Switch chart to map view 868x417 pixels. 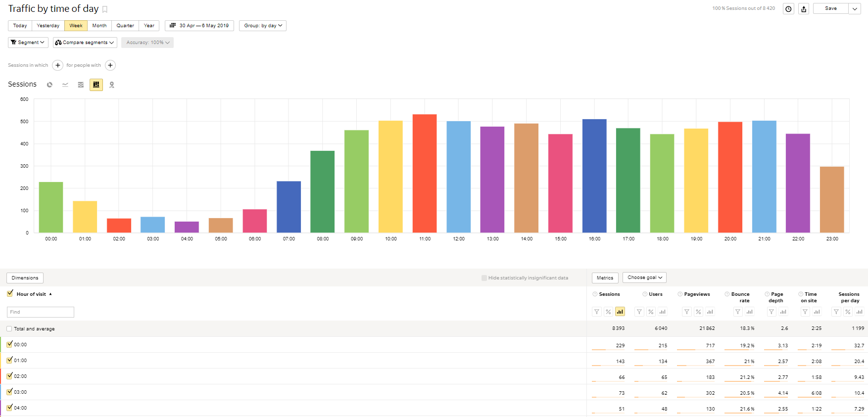[x=112, y=85]
